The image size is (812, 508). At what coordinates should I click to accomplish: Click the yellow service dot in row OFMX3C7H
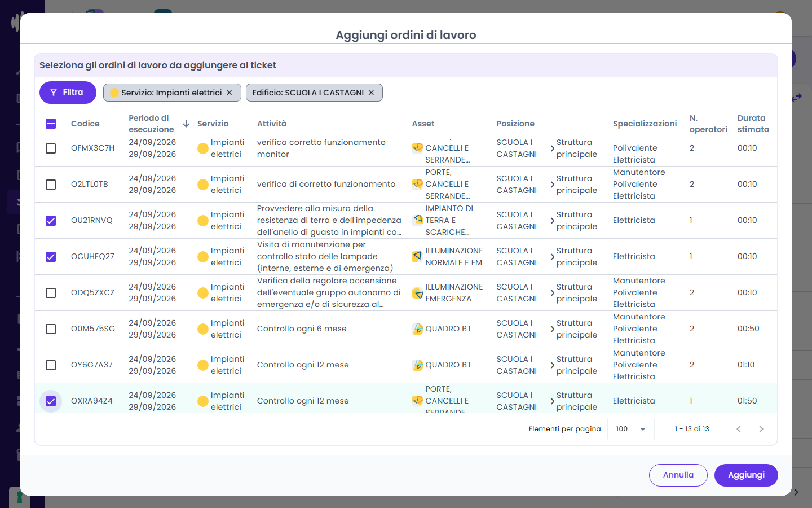203,148
